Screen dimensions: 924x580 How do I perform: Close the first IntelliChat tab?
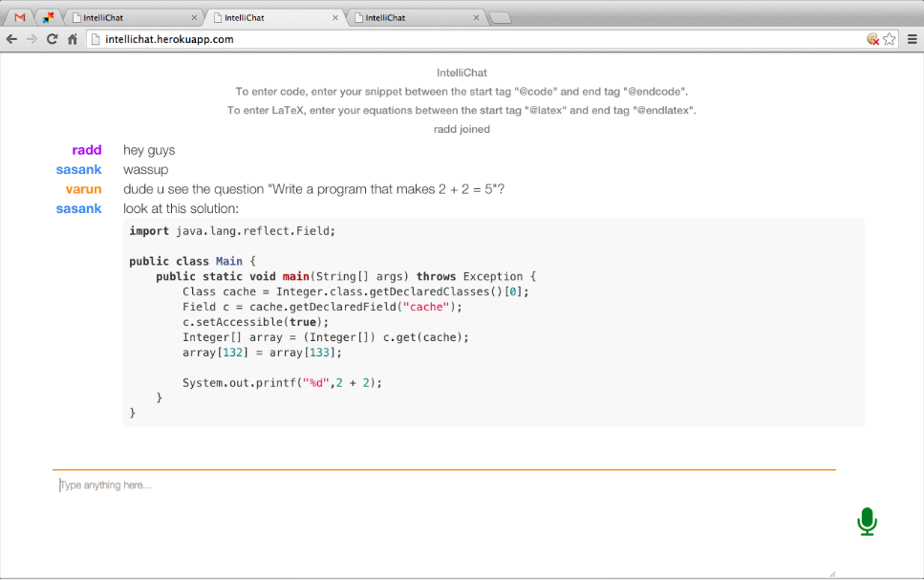pyautogui.click(x=194, y=18)
